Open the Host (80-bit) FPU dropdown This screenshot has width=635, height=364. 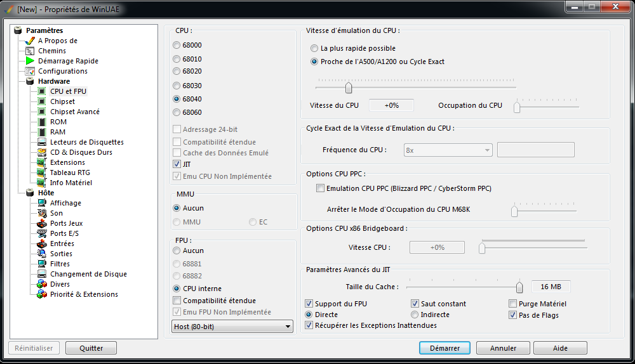[x=232, y=327]
